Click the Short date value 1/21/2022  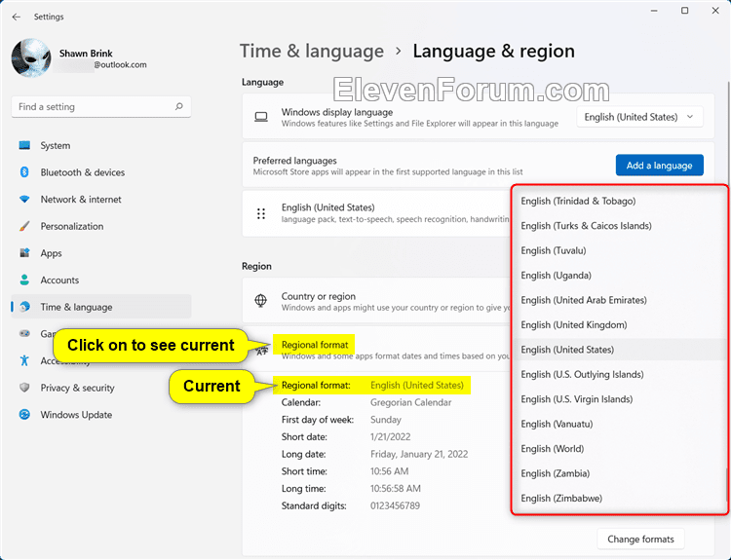pos(391,437)
